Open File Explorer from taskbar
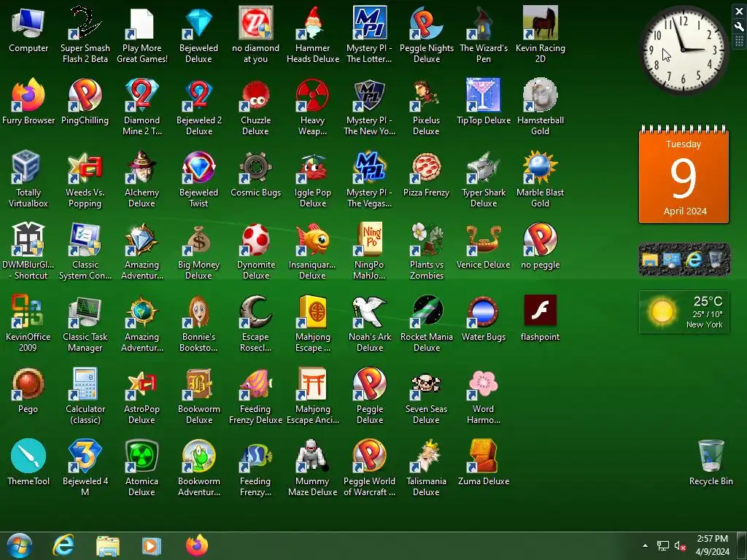The width and height of the screenshot is (747, 560). pos(108,545)
